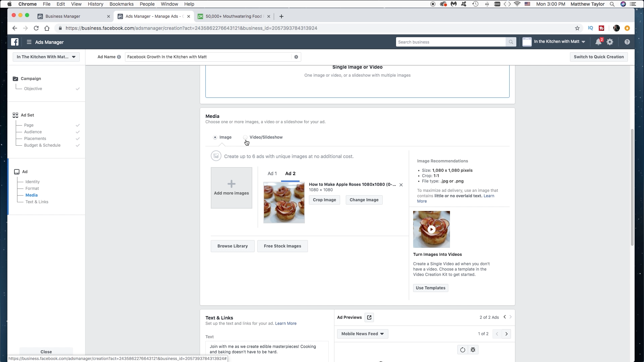This screenshot has height=362, width=644.
Task: Remove the Apple Roses image with X
Action: coord(401,185)
